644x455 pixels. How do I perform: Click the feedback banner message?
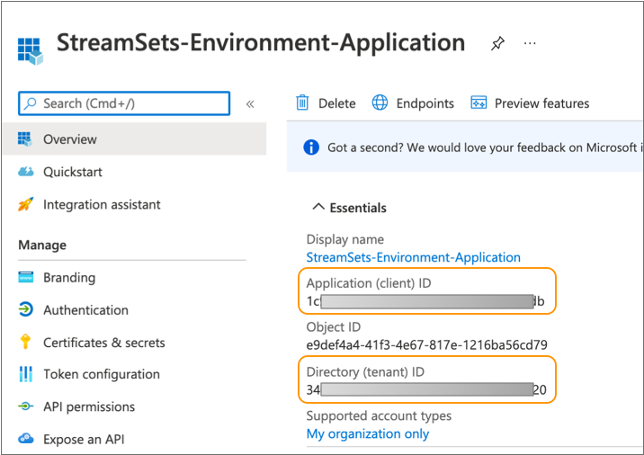(x=484, y=147)
